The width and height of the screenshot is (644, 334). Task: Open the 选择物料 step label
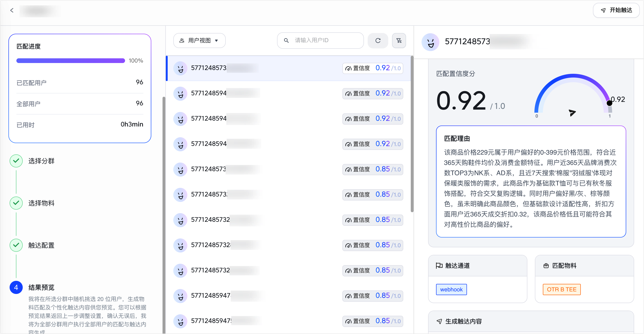coord(41,203)
